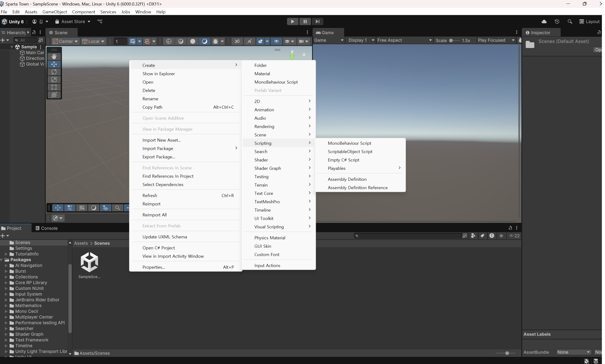Toggle scene visibility eye in Scene toolbar

click(276, 42)
